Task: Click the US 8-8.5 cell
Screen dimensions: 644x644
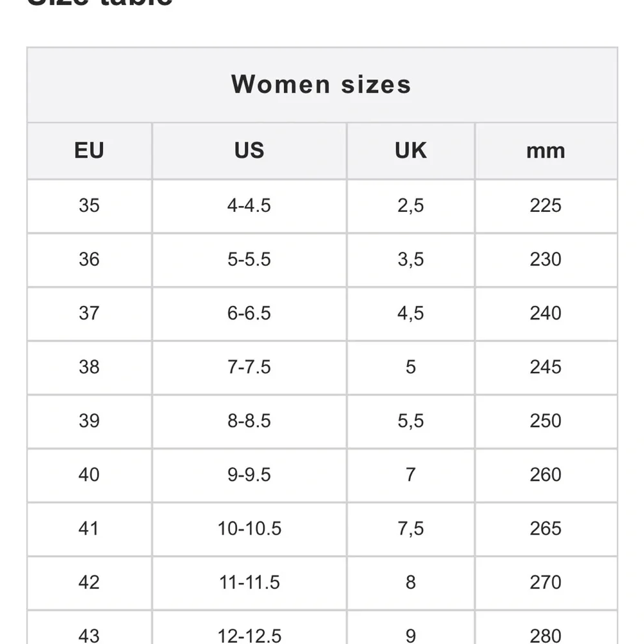Action: (249, 421)
